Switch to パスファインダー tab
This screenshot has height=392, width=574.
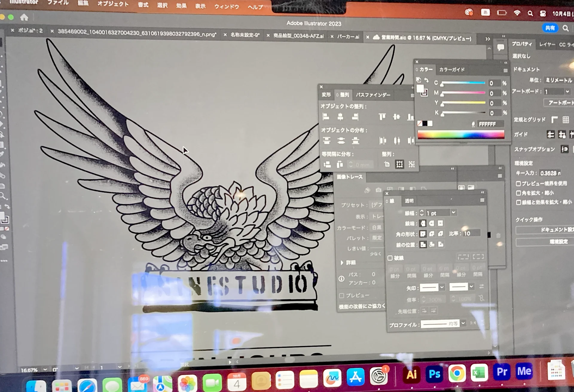[x=373, y=95]
